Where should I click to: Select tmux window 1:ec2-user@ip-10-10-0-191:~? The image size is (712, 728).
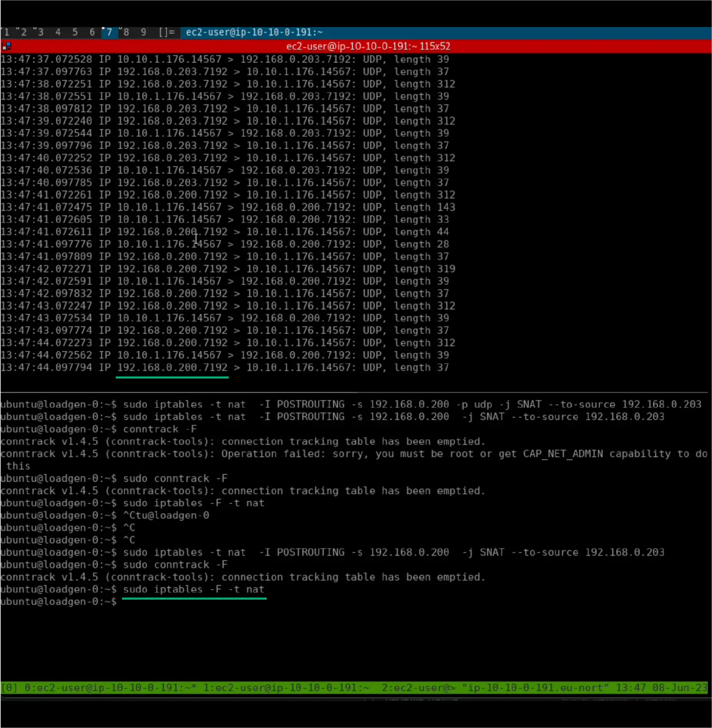point(286,688)
